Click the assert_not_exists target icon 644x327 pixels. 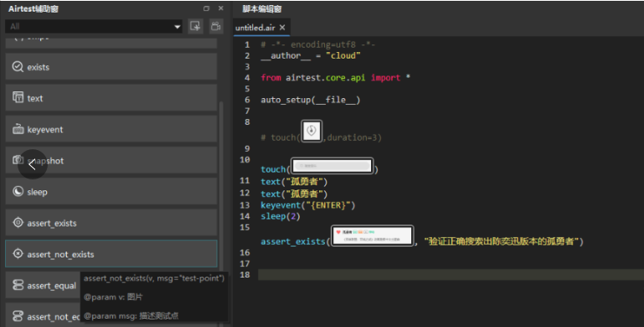pos(18,253)
